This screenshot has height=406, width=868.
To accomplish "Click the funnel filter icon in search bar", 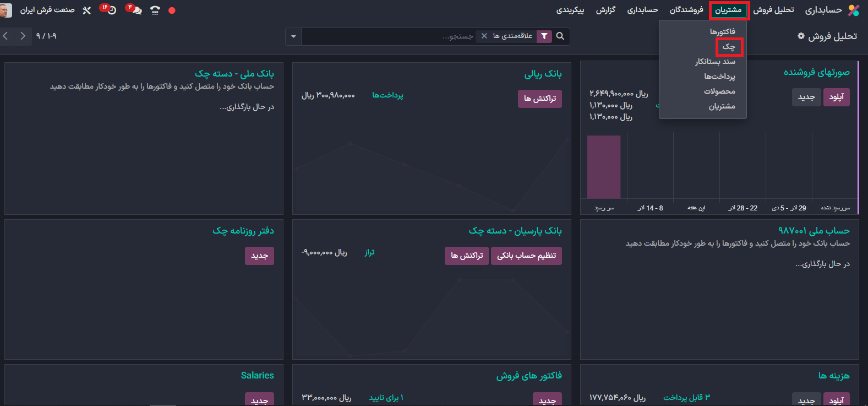I will [x=544, y=36].
